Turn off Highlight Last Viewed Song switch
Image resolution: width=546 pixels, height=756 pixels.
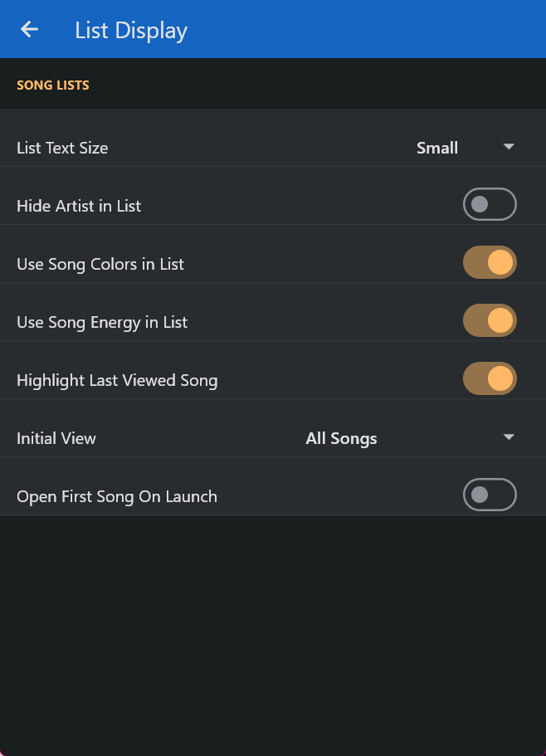[x=490, y=379]
